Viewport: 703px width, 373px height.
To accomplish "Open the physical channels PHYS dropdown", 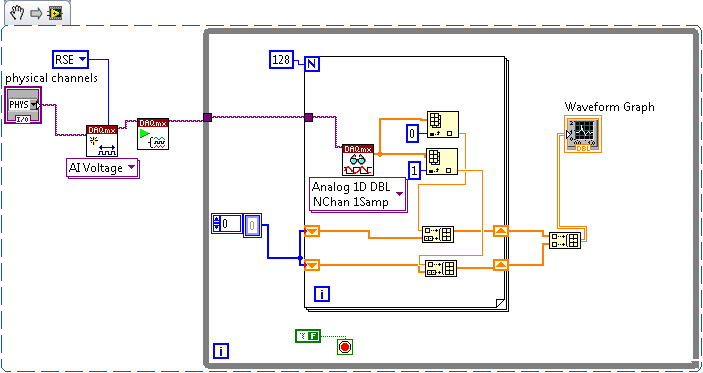I will 22,105.
